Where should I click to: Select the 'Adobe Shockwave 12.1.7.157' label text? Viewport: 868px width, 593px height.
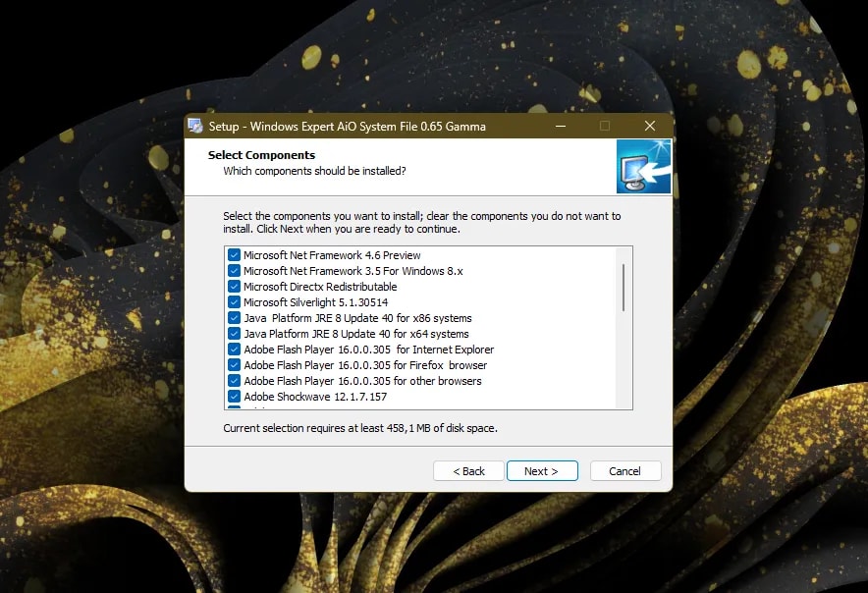(315, 397)
